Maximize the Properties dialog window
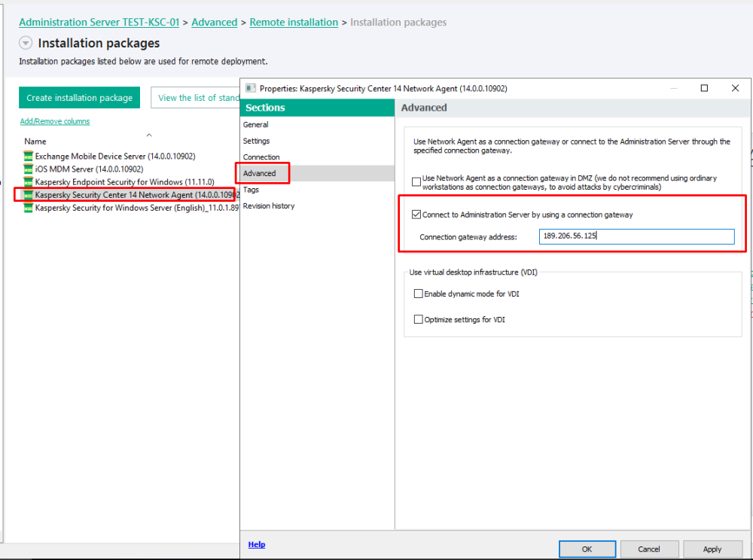Viewport: 753px width, 560px height. [x=704, y=88]
